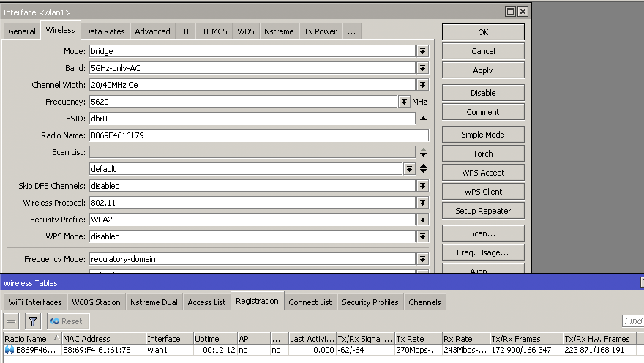Image resolution: width=644 pixels, height=363 pixels.
Task: Click the WPS Accept button
Action: tap(483, 173)
